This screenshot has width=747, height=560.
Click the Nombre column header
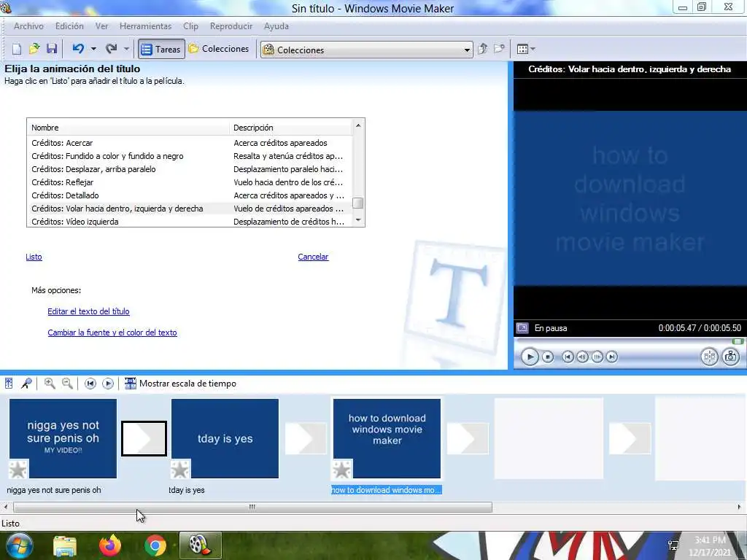(128, 128)
